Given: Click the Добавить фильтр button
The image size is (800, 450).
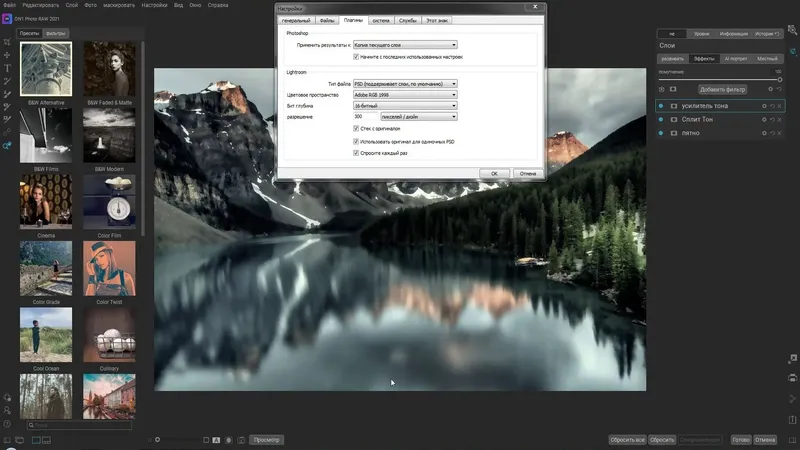Looking at the screenshot, I should (x=722, y=89).
